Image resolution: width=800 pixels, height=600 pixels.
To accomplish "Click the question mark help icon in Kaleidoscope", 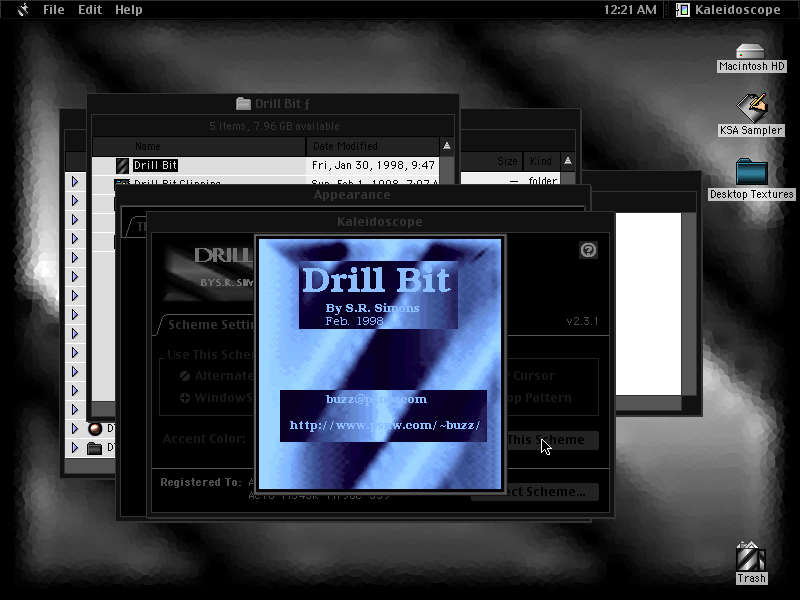I will (x=588, y=250).
